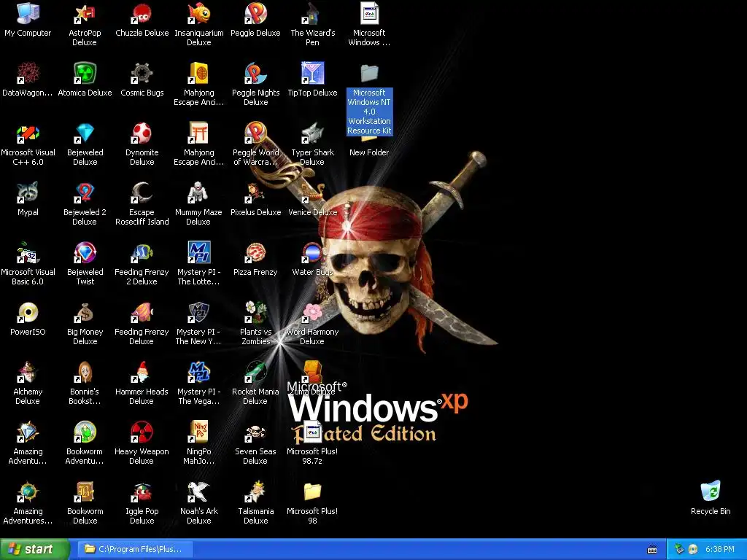The image size is (747, 560).
Task: Click the Peggle Nights Deluxe shortcut
Action: (255, 74)
